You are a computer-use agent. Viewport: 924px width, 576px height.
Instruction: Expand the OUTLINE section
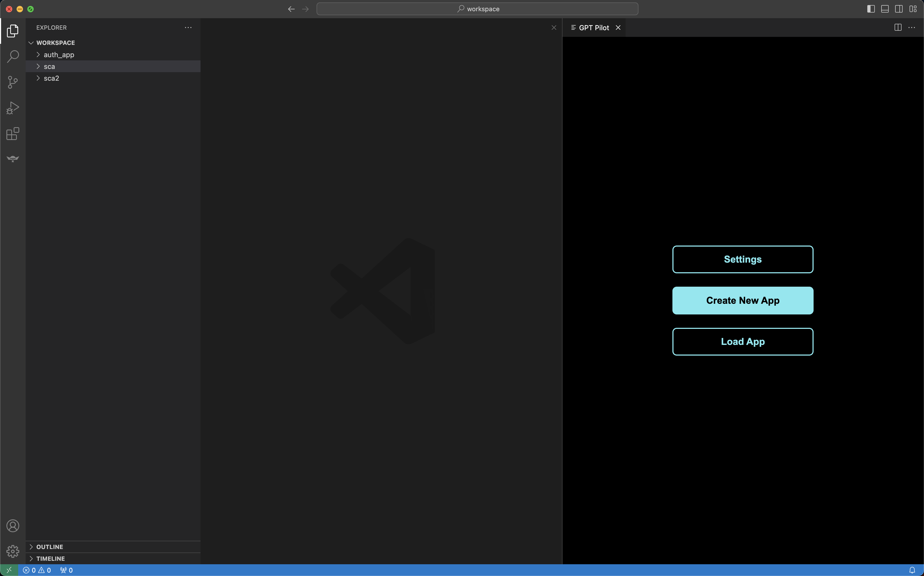(x=49, y=547)
